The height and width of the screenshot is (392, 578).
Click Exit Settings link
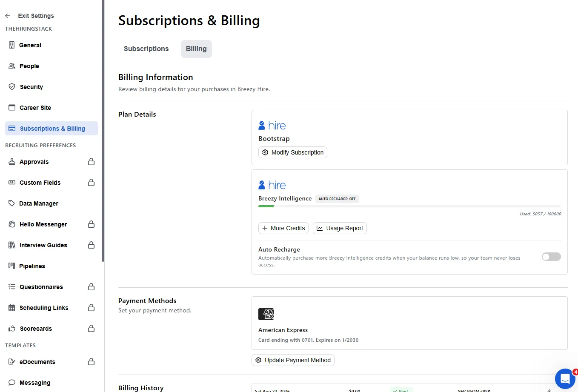36,16
